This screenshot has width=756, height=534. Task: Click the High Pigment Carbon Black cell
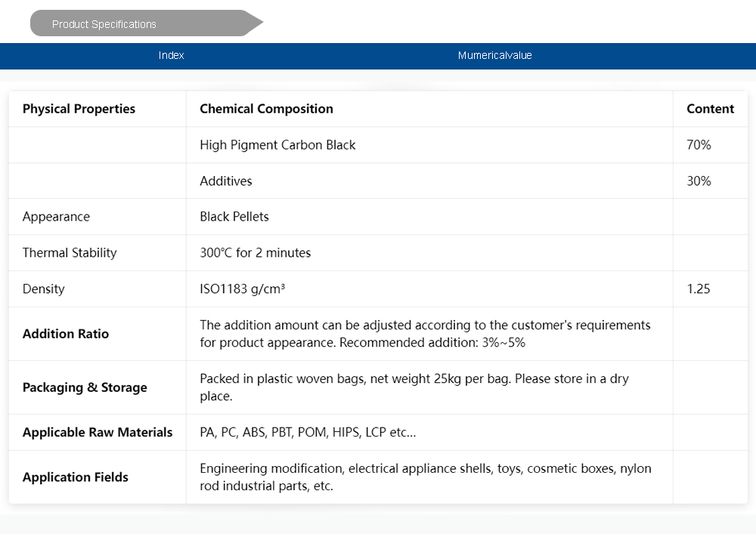click(x=277, y=145)
